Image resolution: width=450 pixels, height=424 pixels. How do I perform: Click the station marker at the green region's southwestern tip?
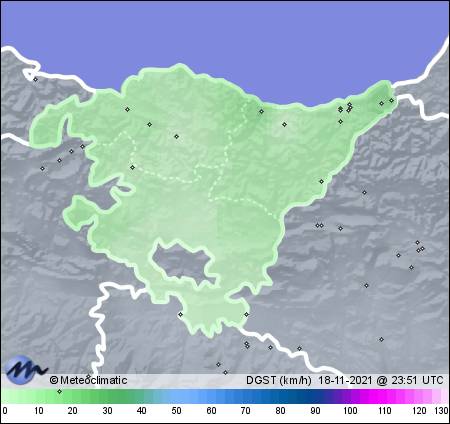coord(181,314)
